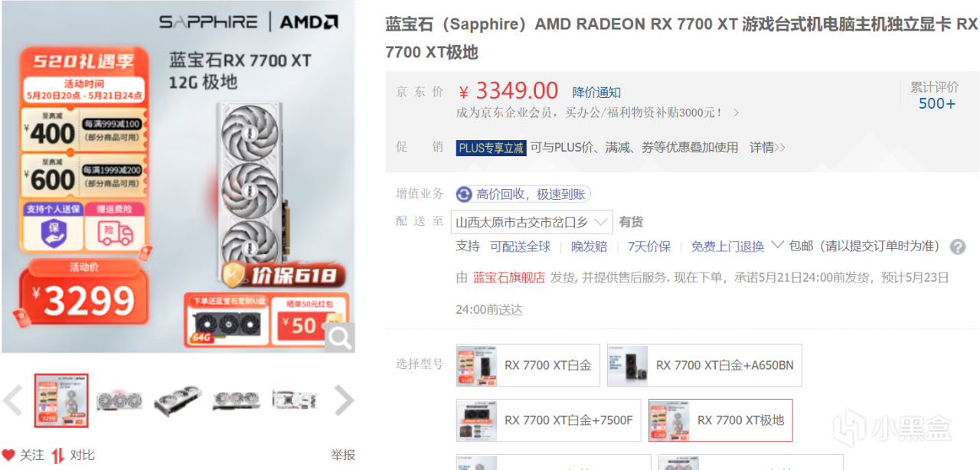The image size is (980, 470).
Task: Select the RX 7700 XT白金 model option
Action: pyautogui.click(x=528, y=365)
